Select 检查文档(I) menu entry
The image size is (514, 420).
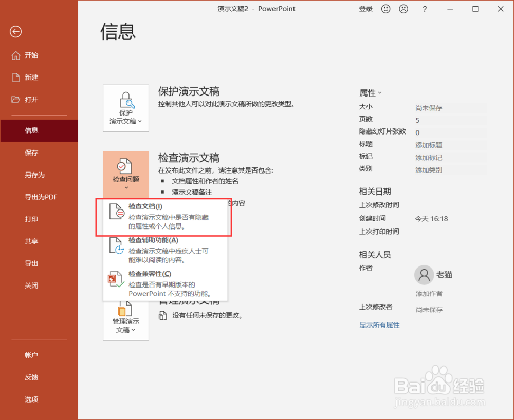[x=165, y=216]
